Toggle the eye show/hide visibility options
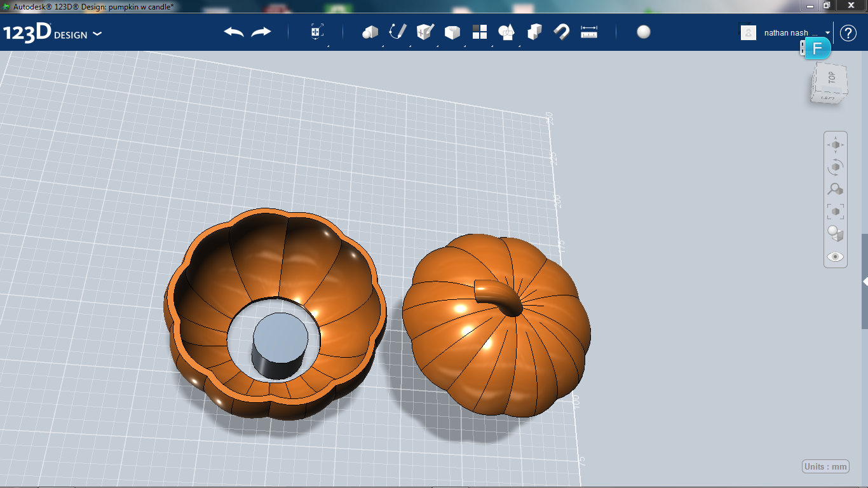Viewport: 868px width, 488px height. [x=836, y=257]
